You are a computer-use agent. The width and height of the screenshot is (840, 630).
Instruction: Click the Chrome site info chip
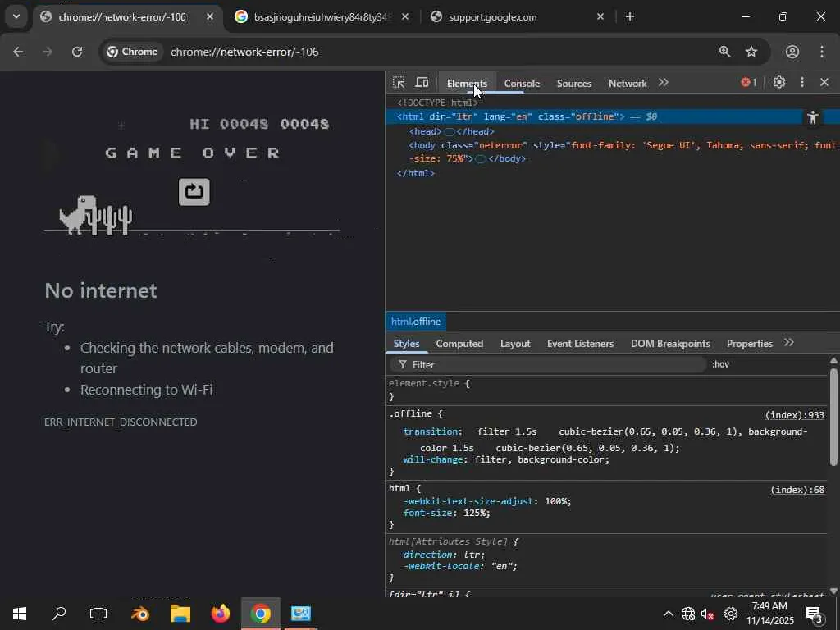coord(133,52)
